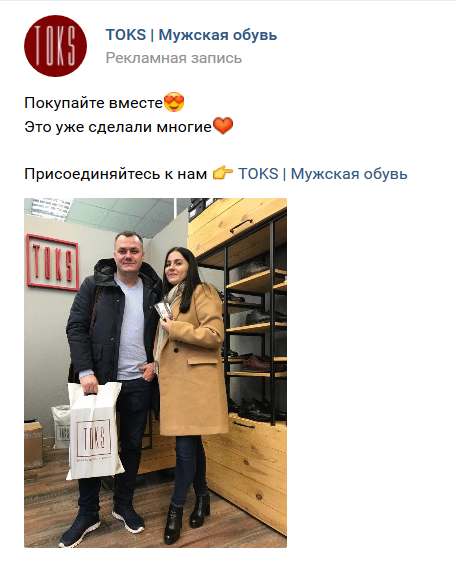Open the TOKS | Мужская обувь header title
Viewport: 456px width, 570px height.
(191, 35)
